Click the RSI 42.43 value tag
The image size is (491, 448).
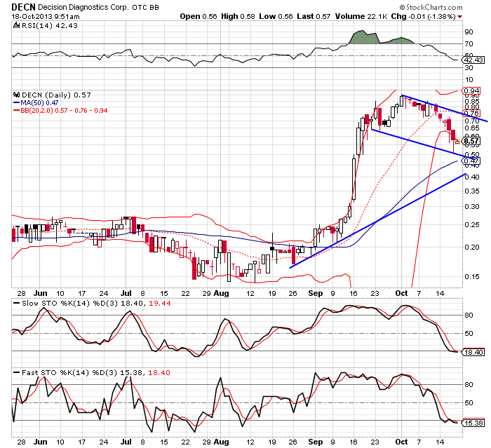[x=473, y=60]
